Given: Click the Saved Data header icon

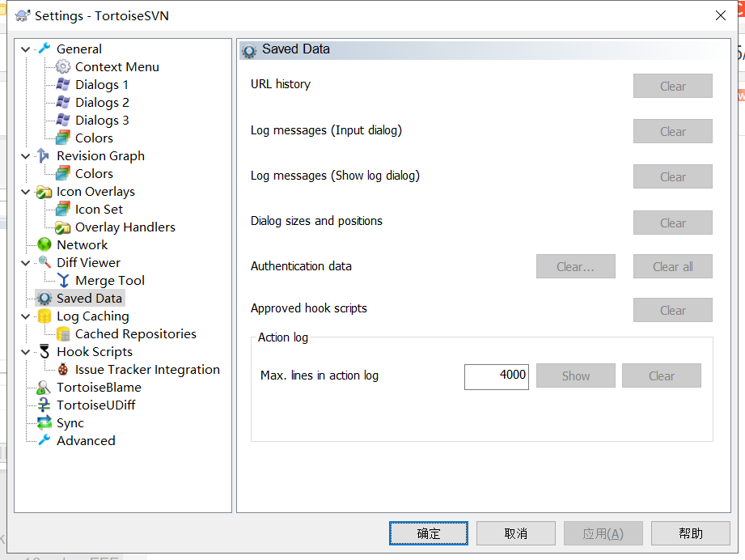Looking at the screenshot, I should point(249,50).
